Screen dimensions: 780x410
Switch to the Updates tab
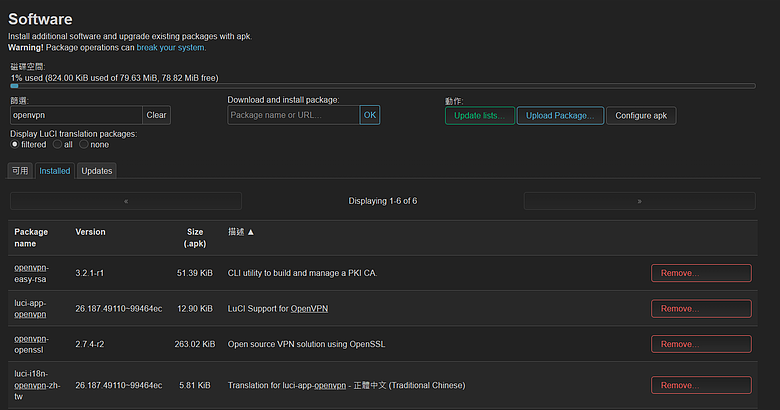coord(97,171)
